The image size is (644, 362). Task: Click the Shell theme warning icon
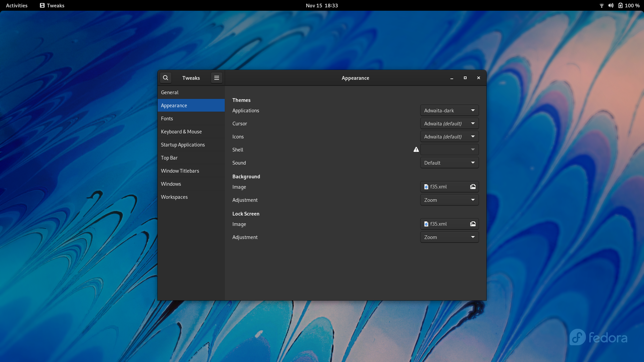(416, 149)
